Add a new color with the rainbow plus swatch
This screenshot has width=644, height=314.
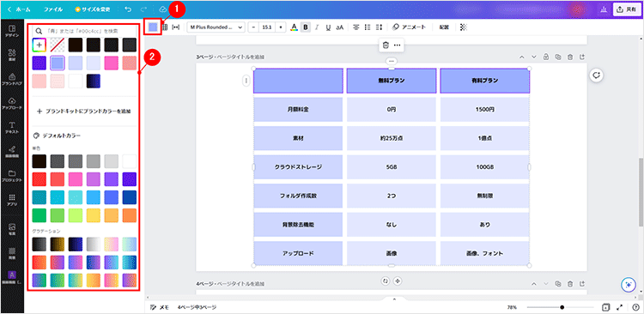[39, 45]
